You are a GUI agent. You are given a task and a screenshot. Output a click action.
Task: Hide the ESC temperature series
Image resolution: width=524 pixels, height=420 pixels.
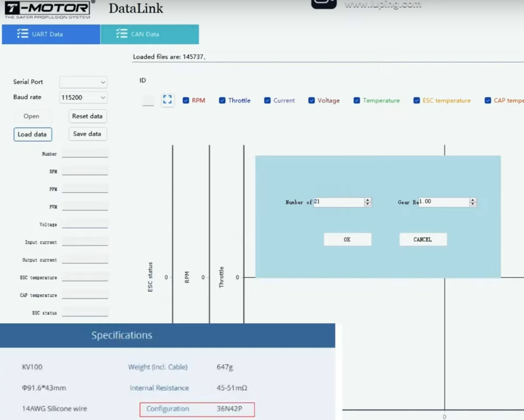coord(416,101)
